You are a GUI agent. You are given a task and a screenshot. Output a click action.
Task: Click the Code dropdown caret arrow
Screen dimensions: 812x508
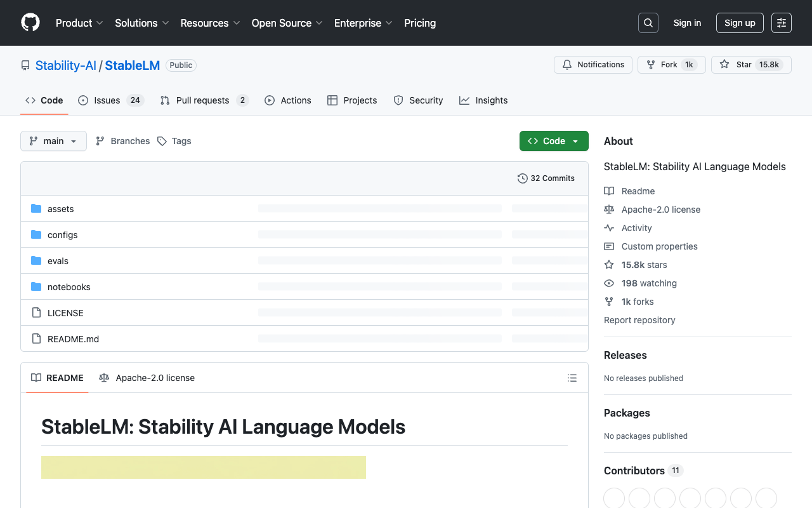click(x=575, y=141)
